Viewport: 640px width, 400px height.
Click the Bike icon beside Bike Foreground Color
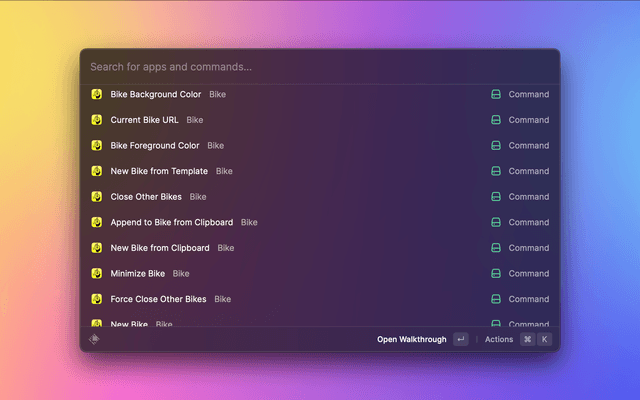[97, 146]
